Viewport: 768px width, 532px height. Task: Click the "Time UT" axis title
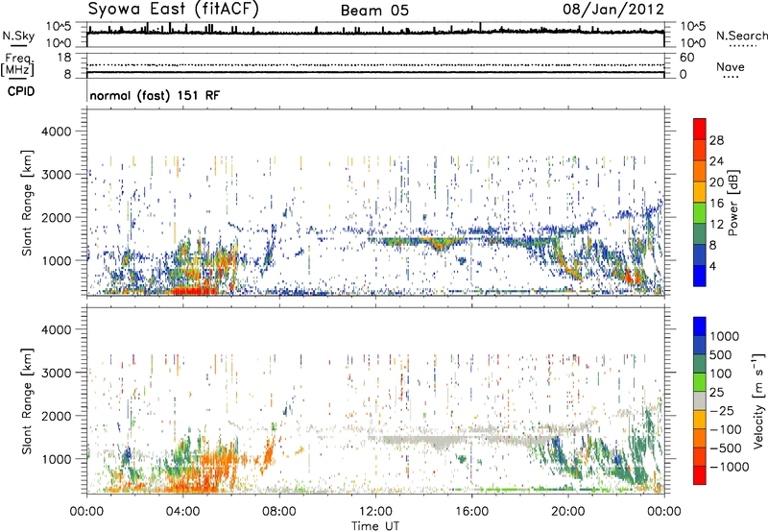point(375,526)
